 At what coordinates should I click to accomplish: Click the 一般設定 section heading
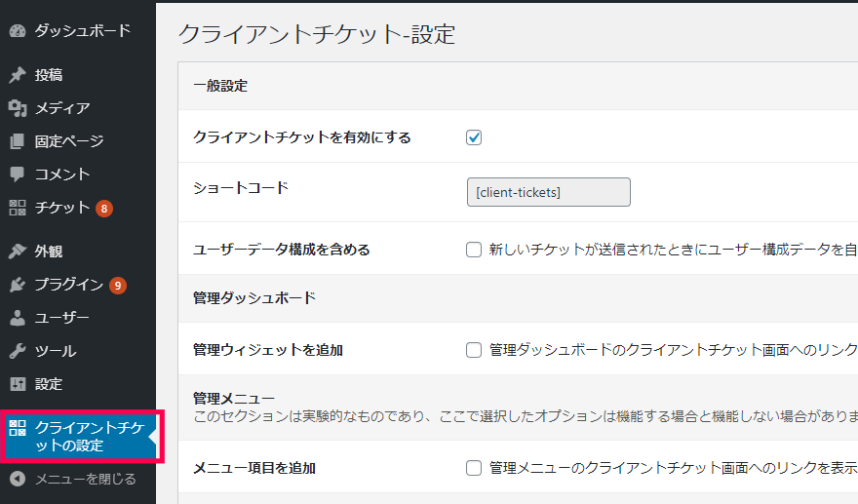pyautogui.click(x=220, y=86)
